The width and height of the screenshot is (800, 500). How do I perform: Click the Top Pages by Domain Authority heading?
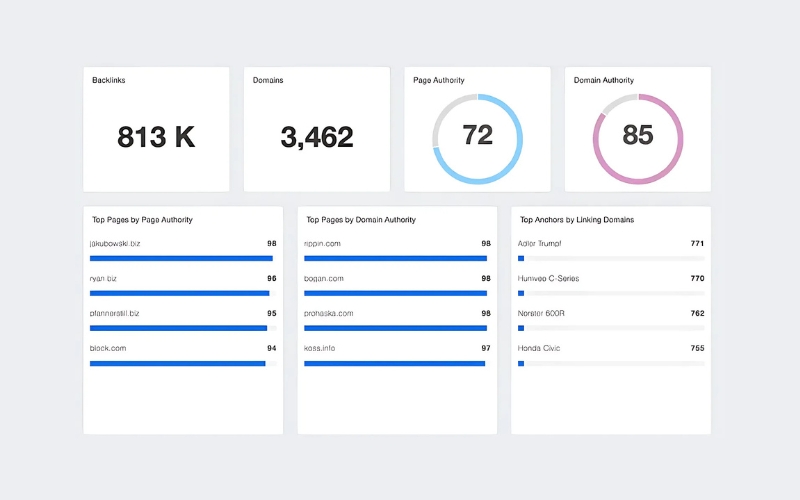(x=361, y=219)
